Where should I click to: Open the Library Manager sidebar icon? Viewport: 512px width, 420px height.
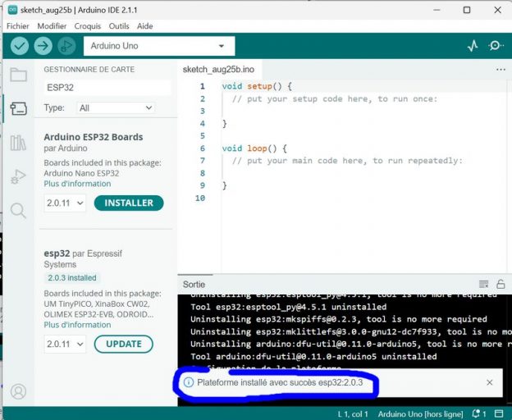click(18, 144)
